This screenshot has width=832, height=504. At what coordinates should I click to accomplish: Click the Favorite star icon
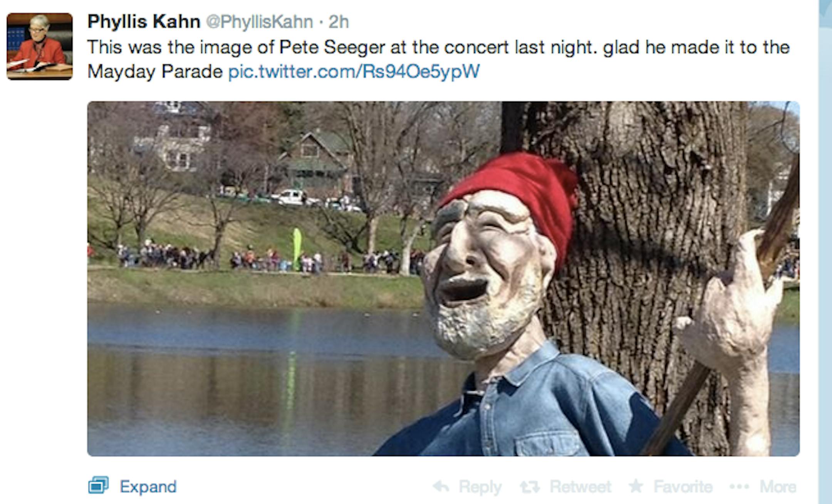[x=636, y=486]
